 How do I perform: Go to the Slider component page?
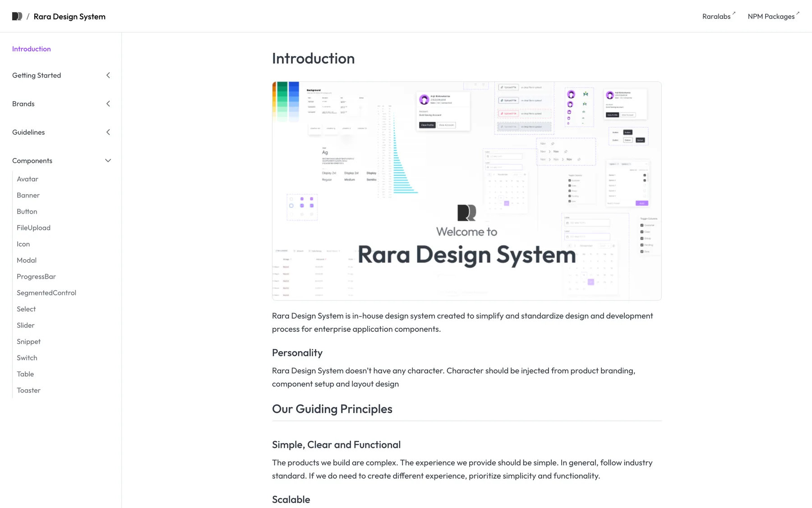pos(26,325)
